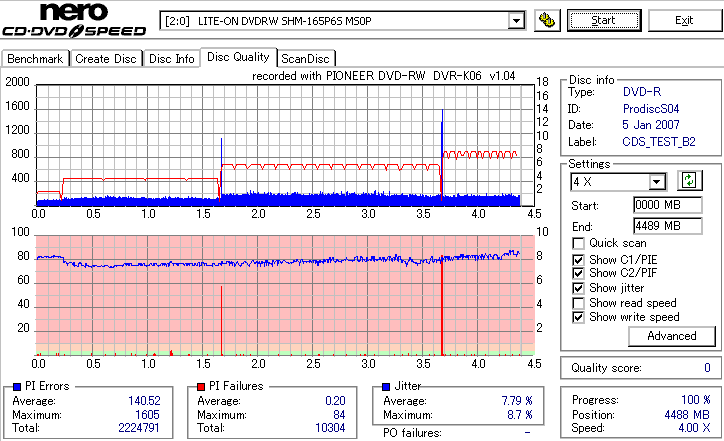Open the LITE-ON drive selection dropdown
The image size is (724, 441).
click(516, 21)
